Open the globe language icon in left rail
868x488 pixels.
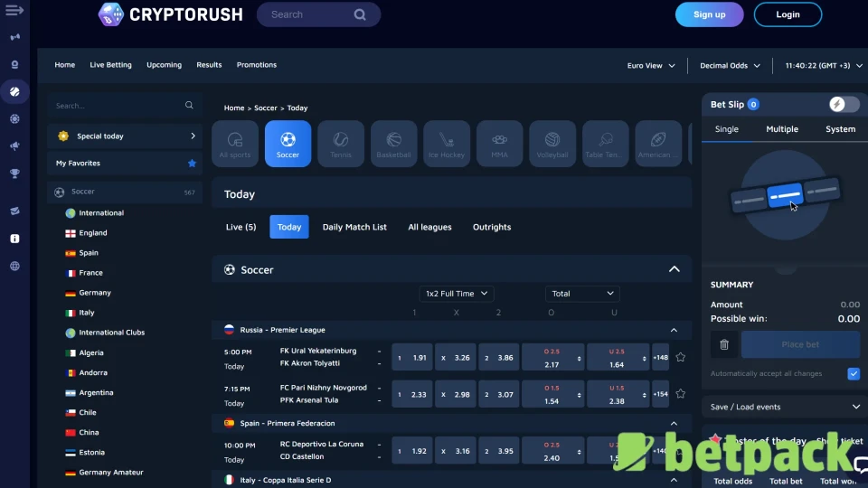[15, 266]
